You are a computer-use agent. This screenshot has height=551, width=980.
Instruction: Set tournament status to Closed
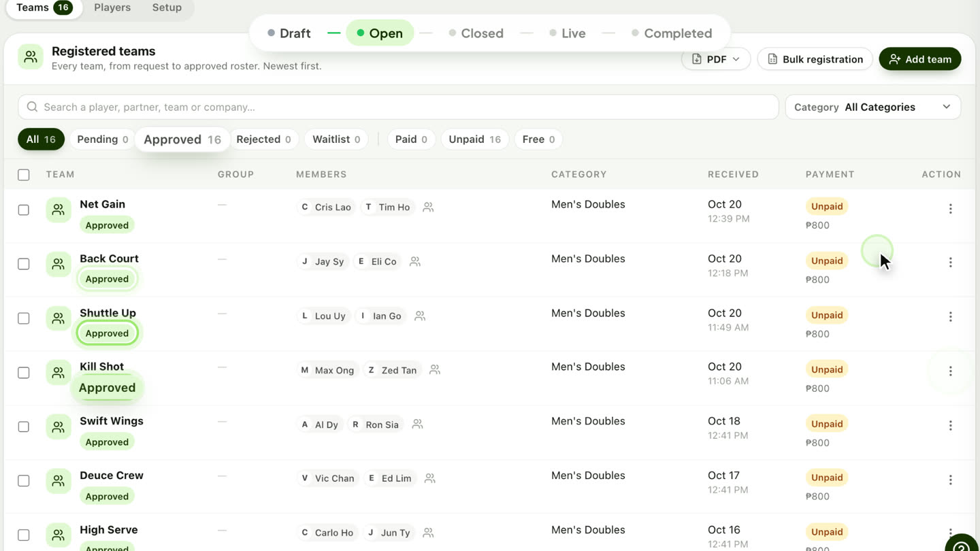pyautogui.click(x=476, y=33)
